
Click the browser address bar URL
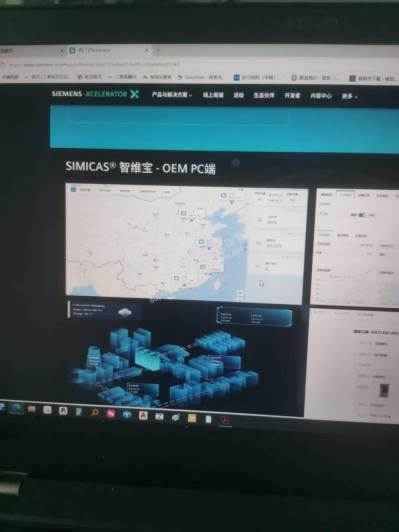click(94, 65)
